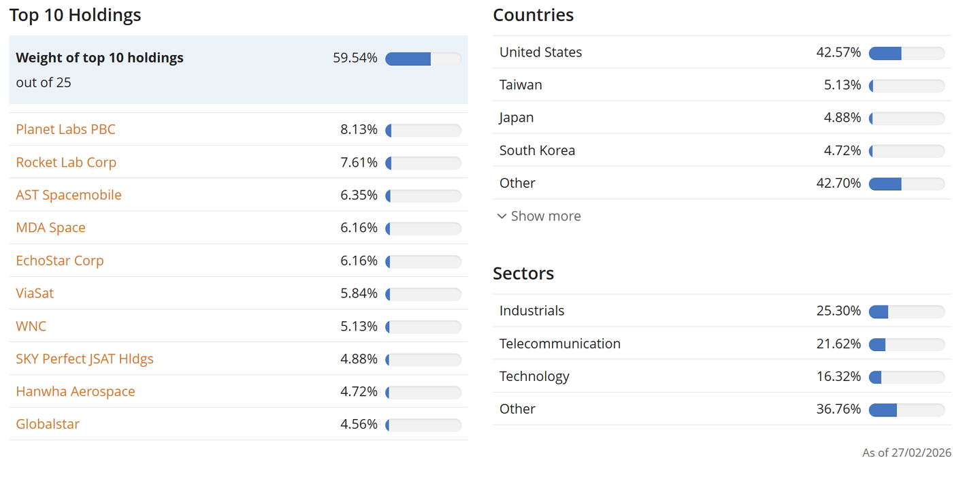Click the AST Spacemobile holding
The width and height of the screenshot is (980, 481).
(69, 195)
